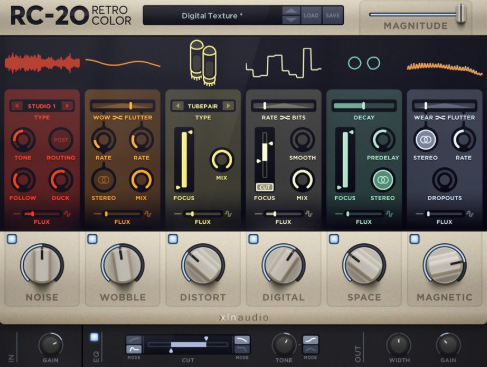Select the lower Tone mode curve icon
This screenshot has height=367, width=487.
click(x=311, y=349)
